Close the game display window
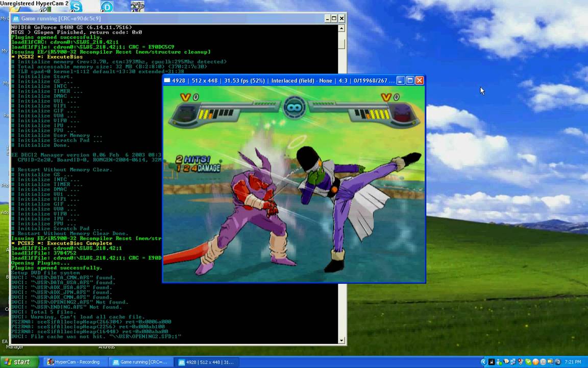Screen dimensions: 588x368 [x=420, y=80]
